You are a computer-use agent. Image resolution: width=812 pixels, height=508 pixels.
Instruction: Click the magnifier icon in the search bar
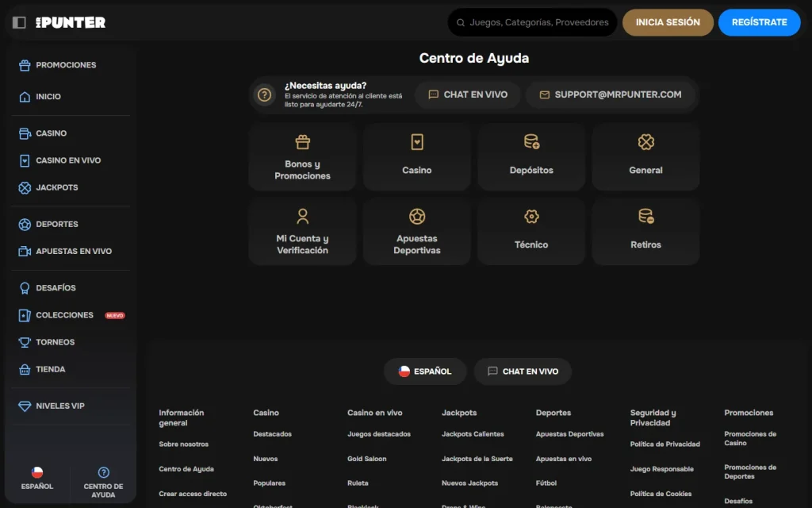coord(461,22)
